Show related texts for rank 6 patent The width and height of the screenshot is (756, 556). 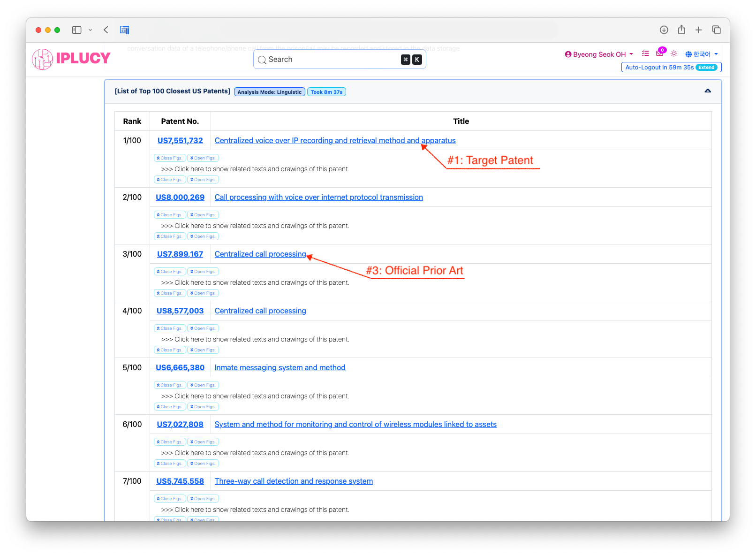pyautogui.click(x=255, y=453)
